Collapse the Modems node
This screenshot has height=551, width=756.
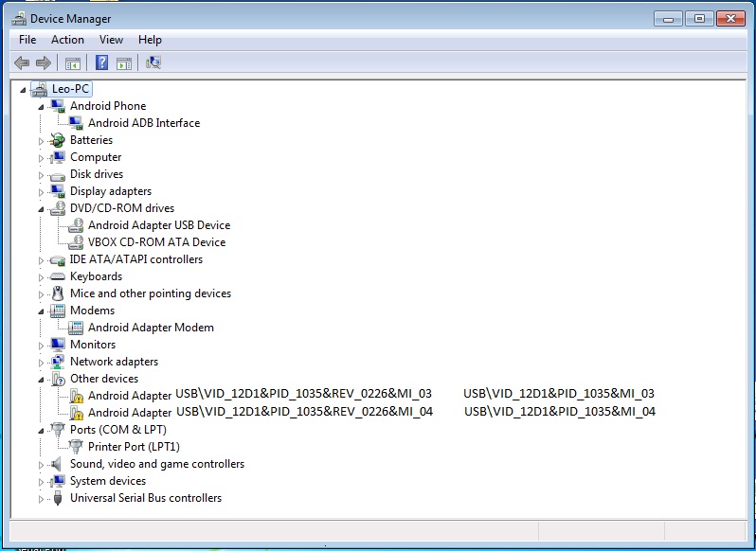coord(41,311)
